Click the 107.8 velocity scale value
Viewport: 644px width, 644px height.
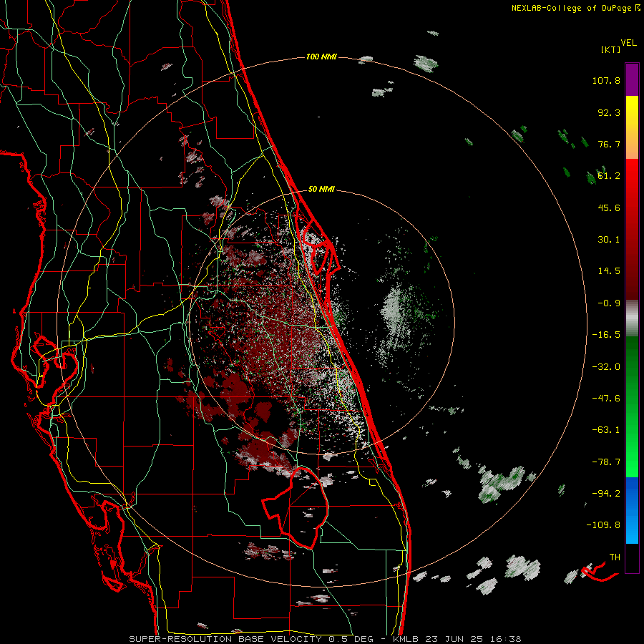click(x=606, y=80)
